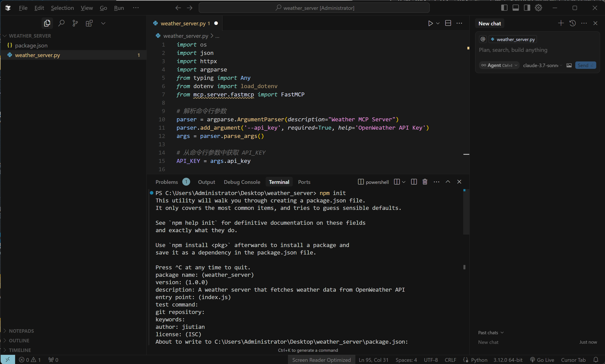Viewport: 605px width, 364px height.
Task: Open the Source Control view icon
Action: (x=75, y=23)
